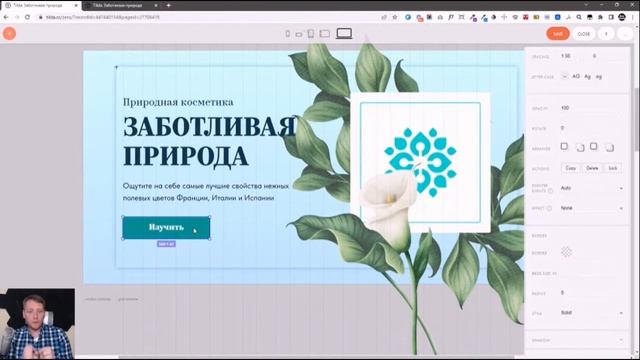The width and height of the screenshot is (640, 360).
Task: Click the browser back arrow
Action: click(x=6, y=17)
